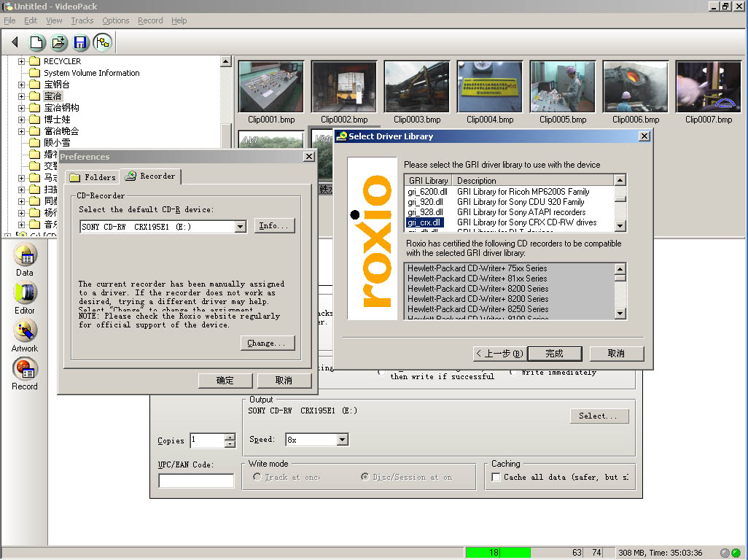
Task: Expand the 博士娃 folder node
Action: click(21, 120)
